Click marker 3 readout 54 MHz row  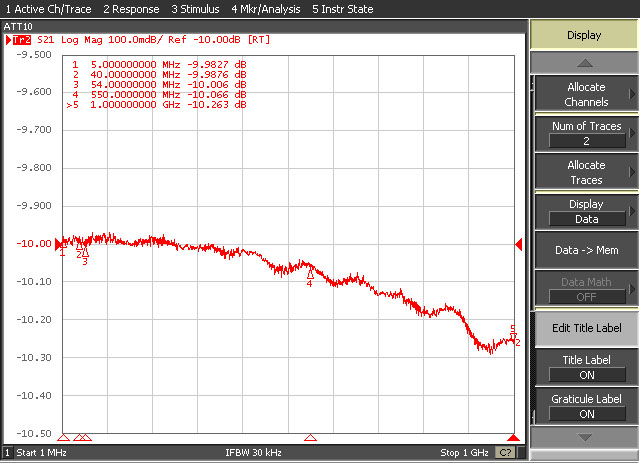[159, 85]
